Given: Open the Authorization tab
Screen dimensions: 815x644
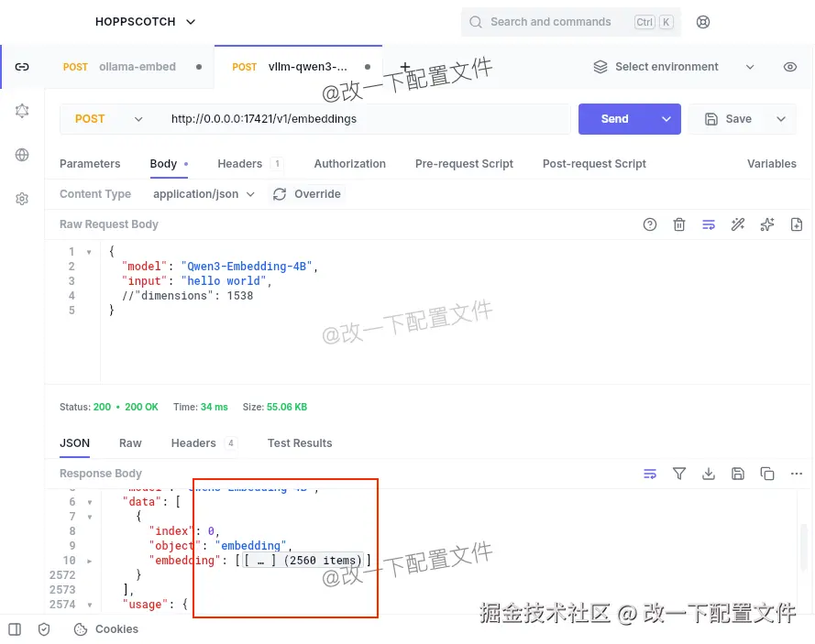Looking at the screenshot, I should pyautogui.click(x=350, y=164).
